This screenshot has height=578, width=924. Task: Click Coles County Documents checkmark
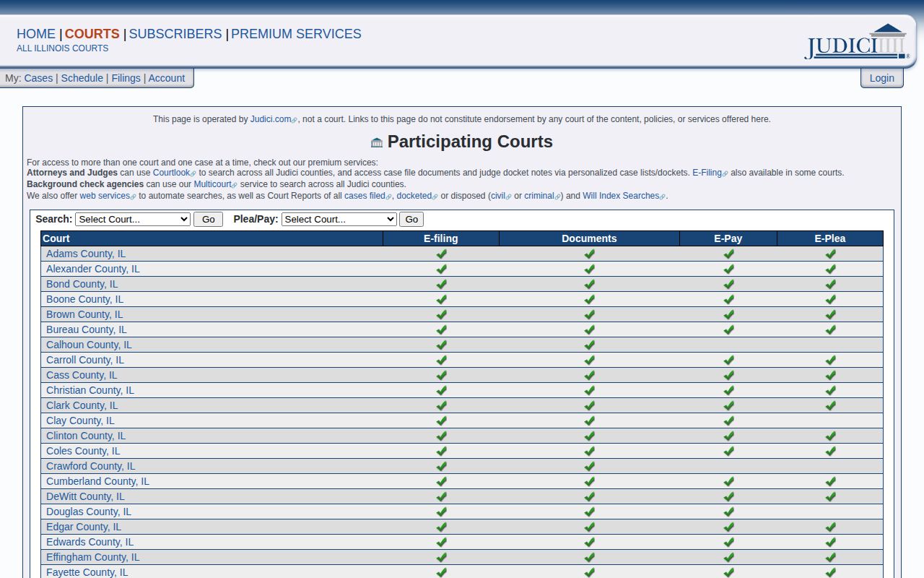589,451
